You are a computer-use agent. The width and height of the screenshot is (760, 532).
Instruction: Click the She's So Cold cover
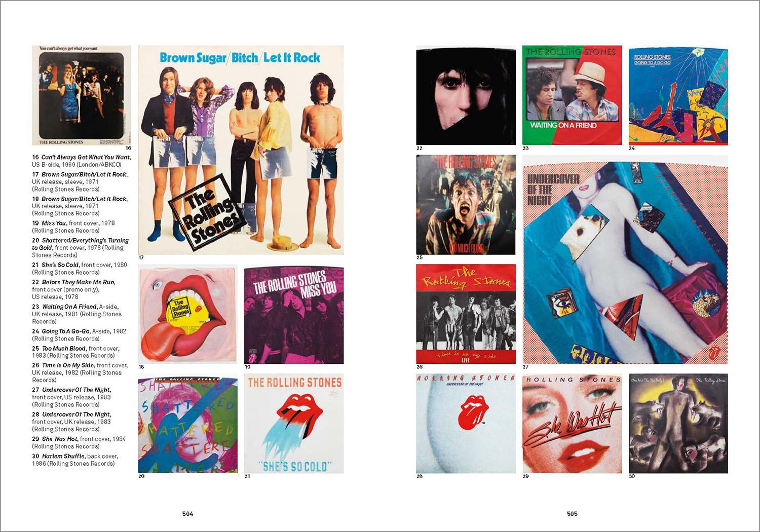tap(294, 424)
